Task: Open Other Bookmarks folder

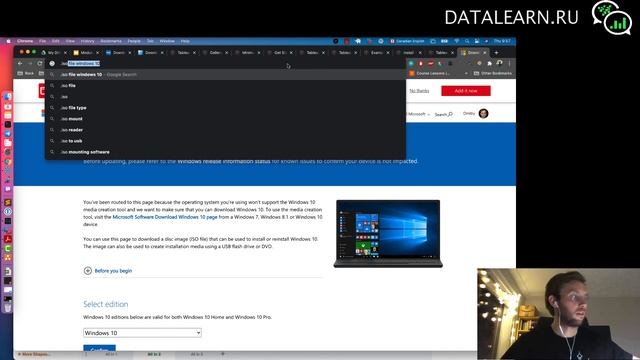Action: pos(493,73)
